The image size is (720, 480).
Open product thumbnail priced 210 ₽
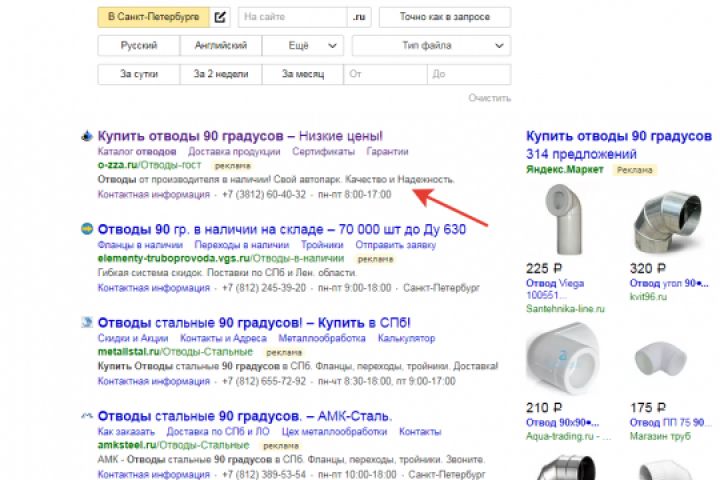[562, 360]
